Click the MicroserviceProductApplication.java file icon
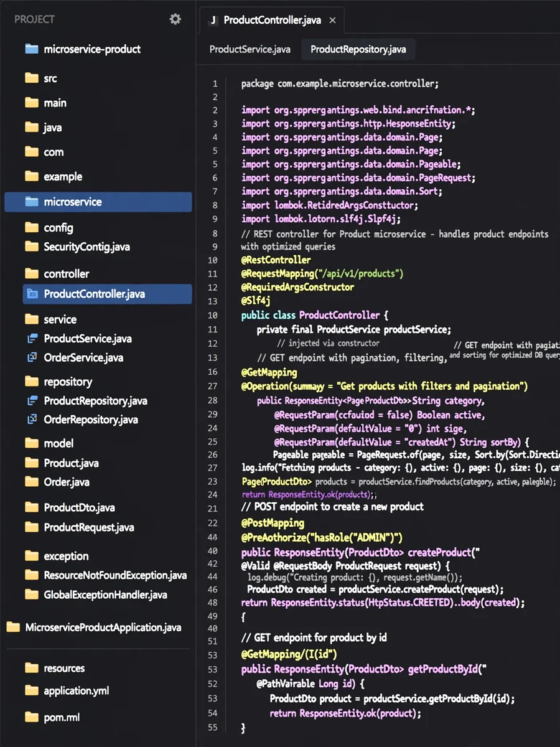The image size is (560, 747). (14, 627)
